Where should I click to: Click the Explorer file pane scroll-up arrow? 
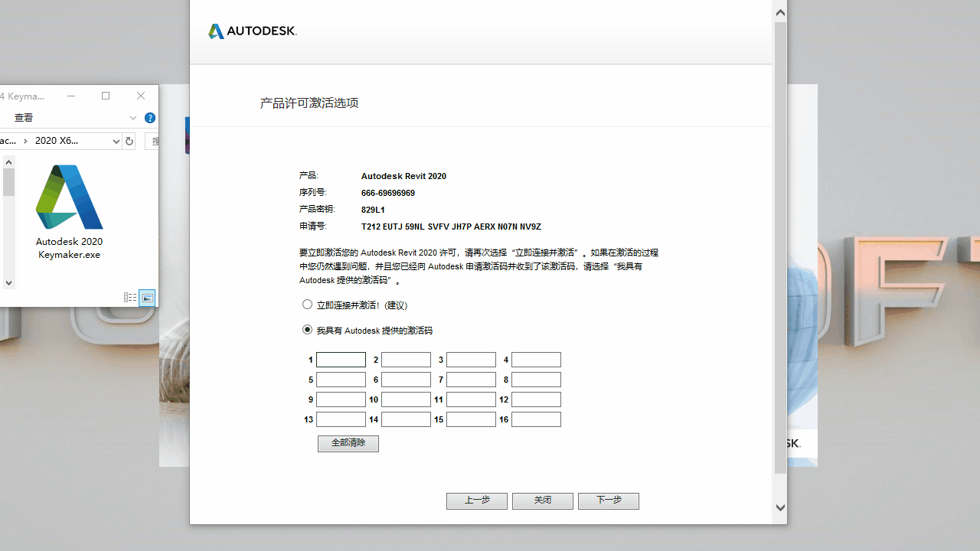[8, 161]
